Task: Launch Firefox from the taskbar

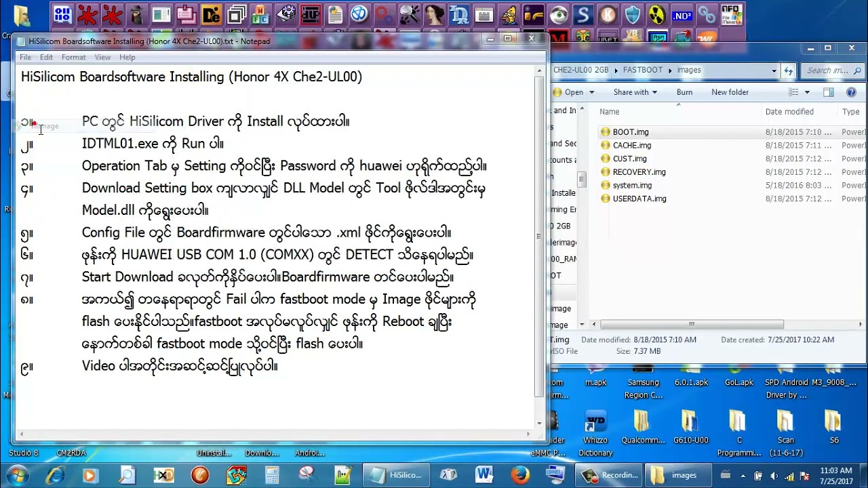Action: 520,475
